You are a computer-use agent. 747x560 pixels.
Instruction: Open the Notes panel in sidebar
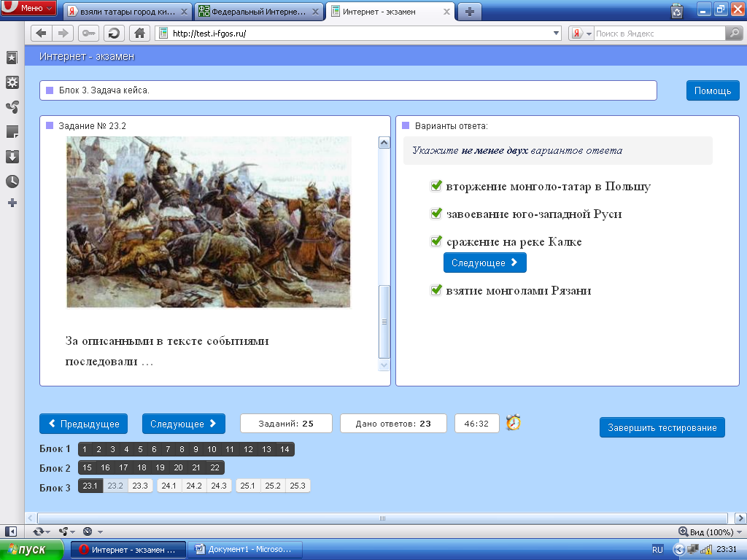click(x=12, y=132)
